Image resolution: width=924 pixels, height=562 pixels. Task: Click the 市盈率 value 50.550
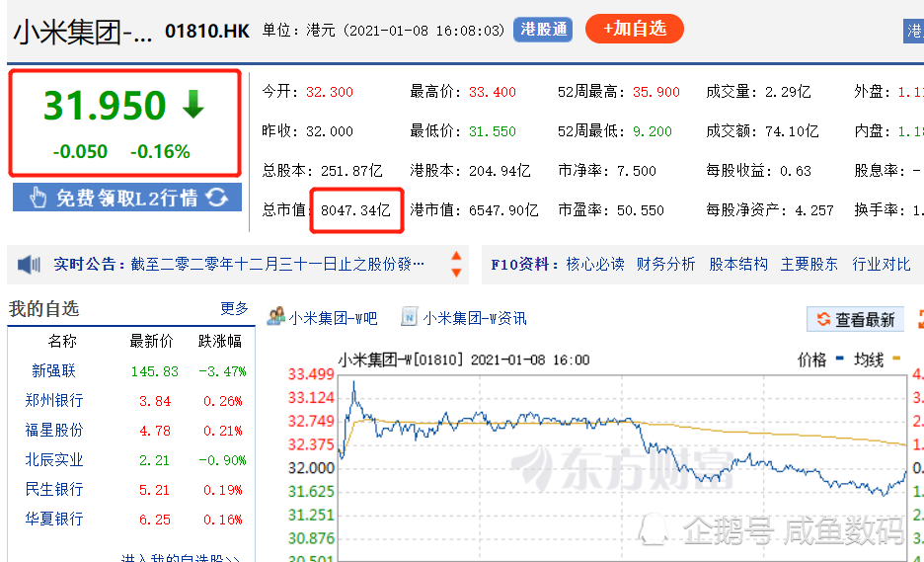pos(640,210)
